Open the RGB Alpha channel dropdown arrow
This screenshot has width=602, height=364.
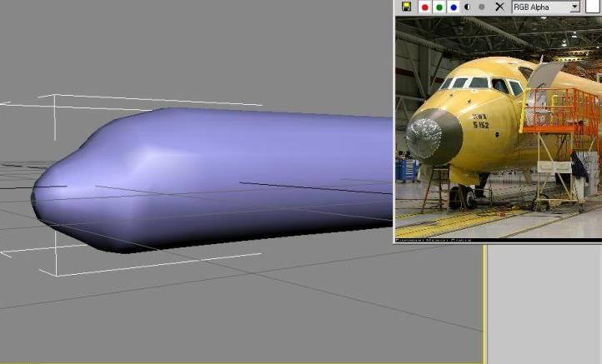574,7
